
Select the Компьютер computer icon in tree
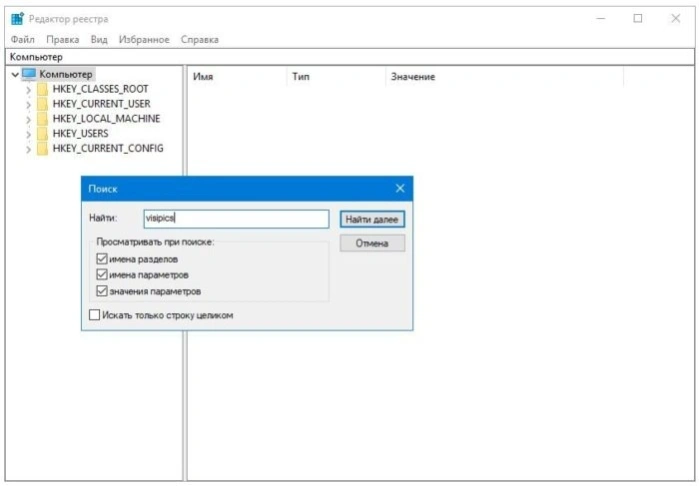pos(29,74)
